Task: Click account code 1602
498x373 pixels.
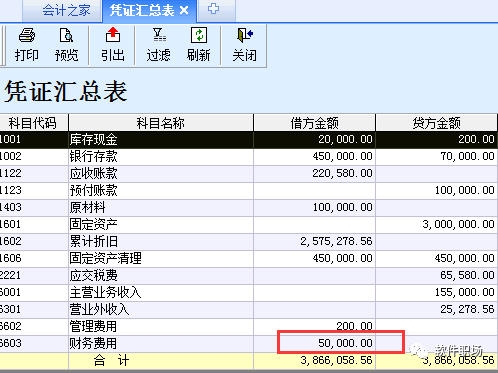Action: click(x=11, y=241)
